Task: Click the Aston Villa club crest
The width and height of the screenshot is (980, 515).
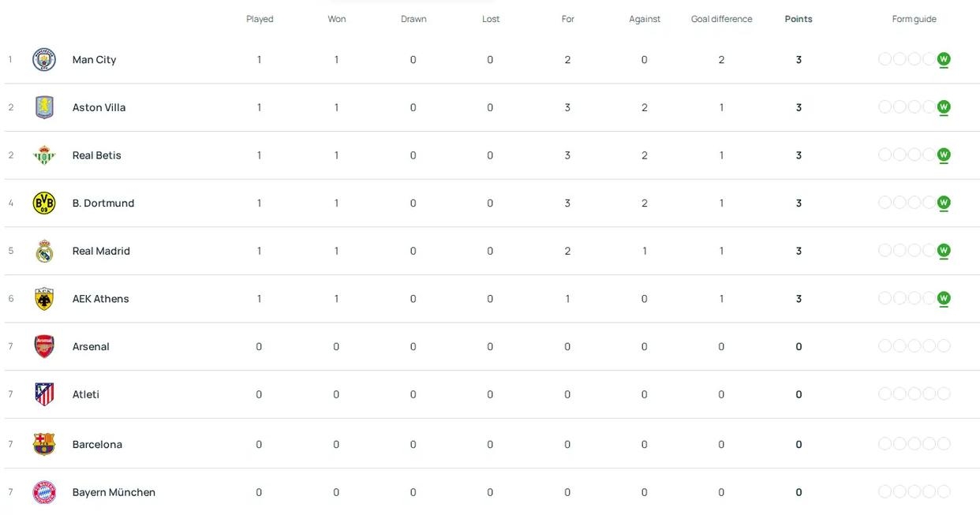Action: (x=44, y=107)
